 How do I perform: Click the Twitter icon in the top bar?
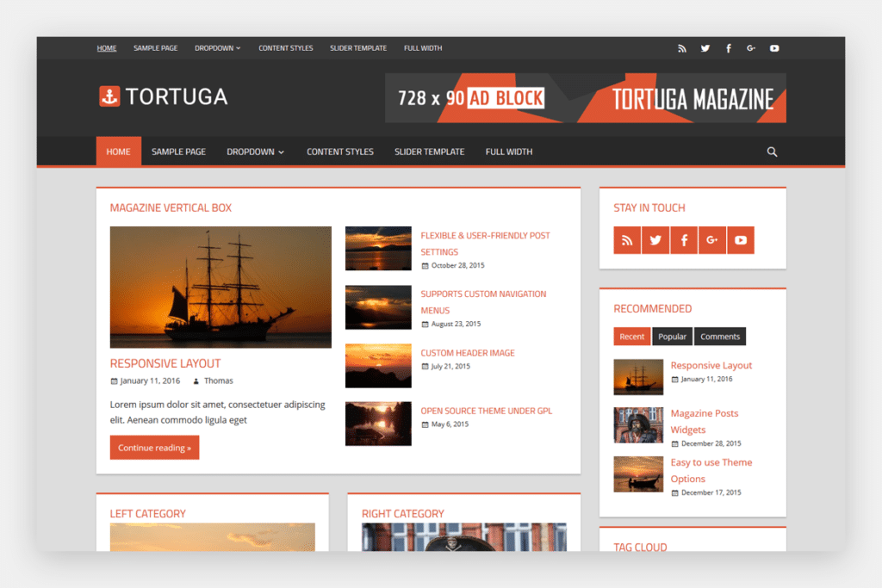(x=705, y=48)
